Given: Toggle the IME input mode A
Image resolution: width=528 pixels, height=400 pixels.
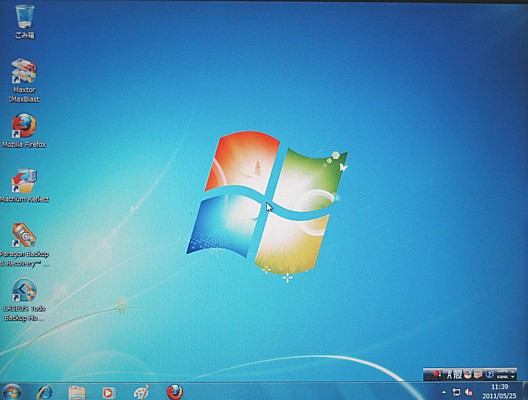Looking at the screenshot, I should (449, 374).
